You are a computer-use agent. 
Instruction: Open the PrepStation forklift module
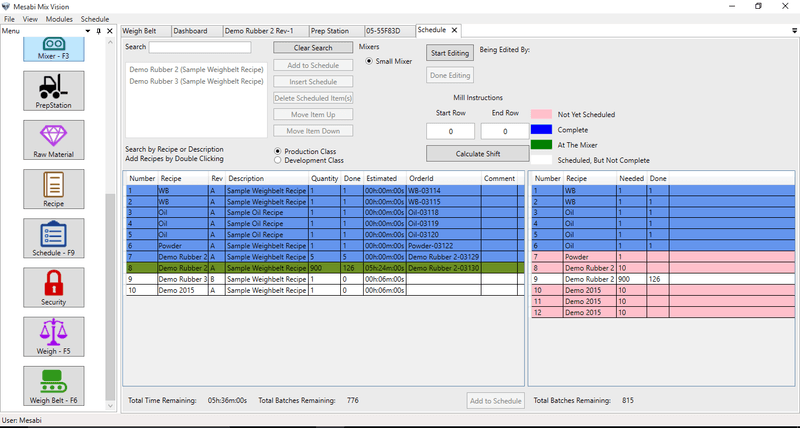(54, 91)
